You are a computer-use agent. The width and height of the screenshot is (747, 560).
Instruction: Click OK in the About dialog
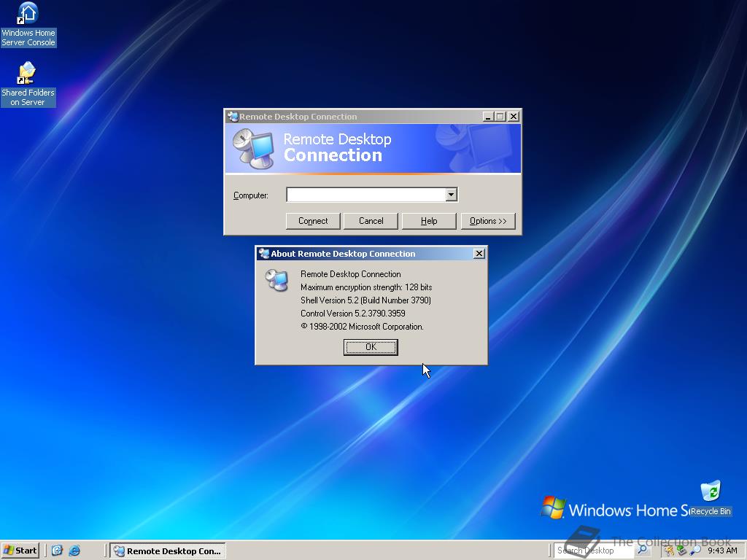[371, 347]
